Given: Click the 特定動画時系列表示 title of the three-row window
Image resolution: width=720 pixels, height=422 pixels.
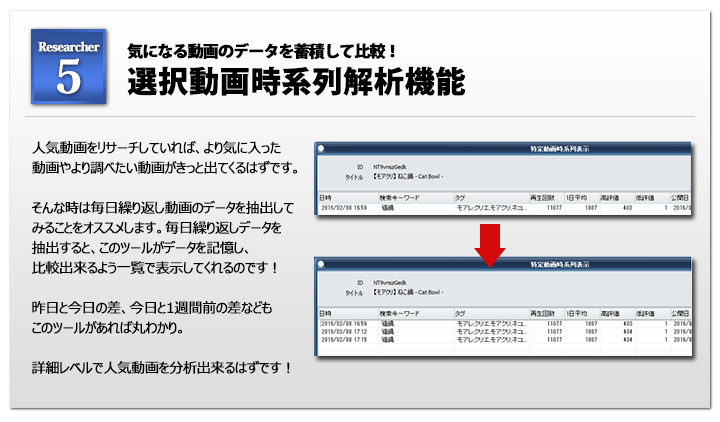Looking at the screenshot, I should (x=559, y=264).
